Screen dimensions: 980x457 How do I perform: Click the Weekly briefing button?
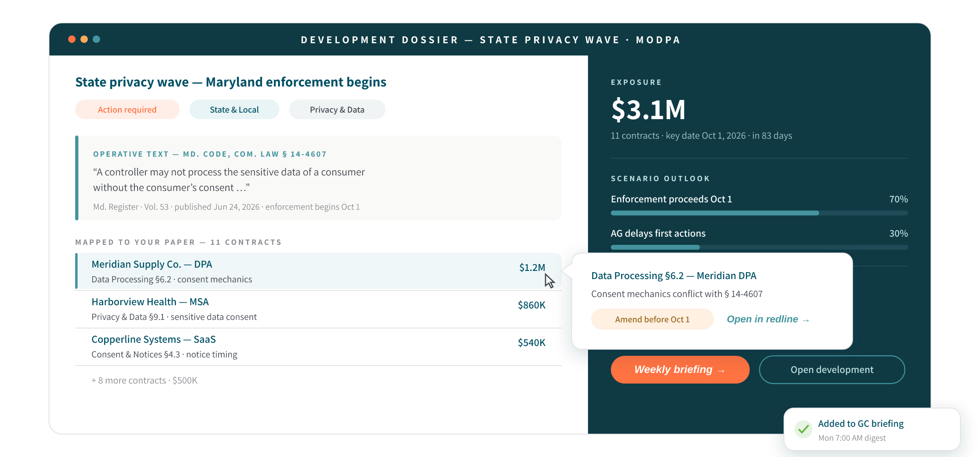(680, 370)
